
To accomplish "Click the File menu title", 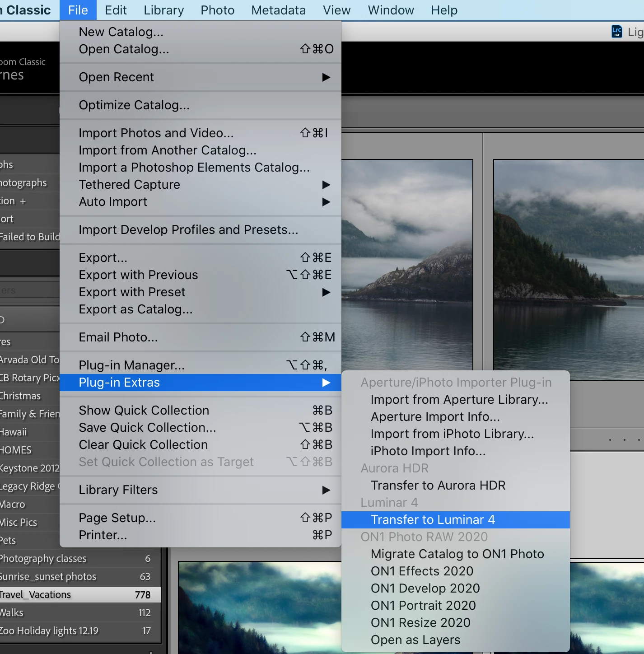I will [78, 10].
